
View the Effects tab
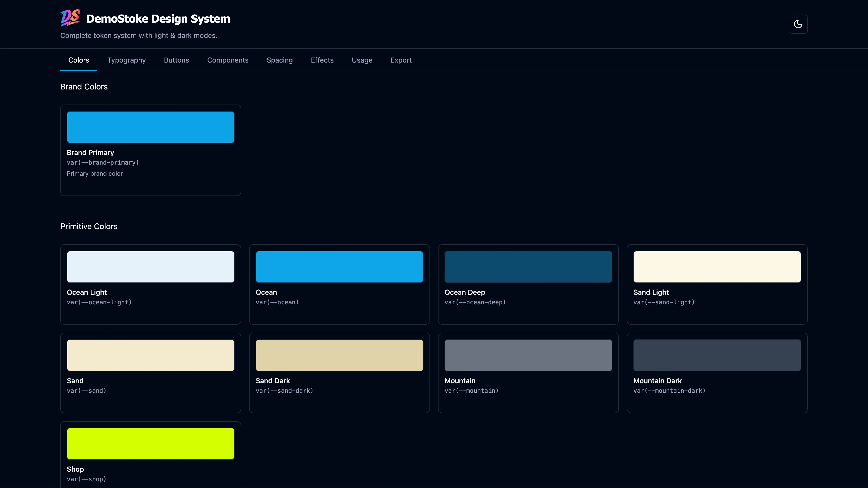[x=322, y=60]
